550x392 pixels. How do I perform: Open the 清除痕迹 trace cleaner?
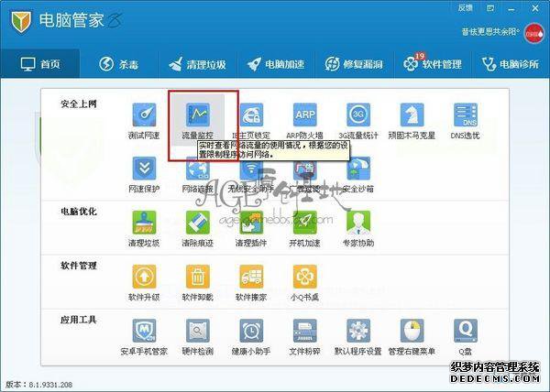point(198,228)
